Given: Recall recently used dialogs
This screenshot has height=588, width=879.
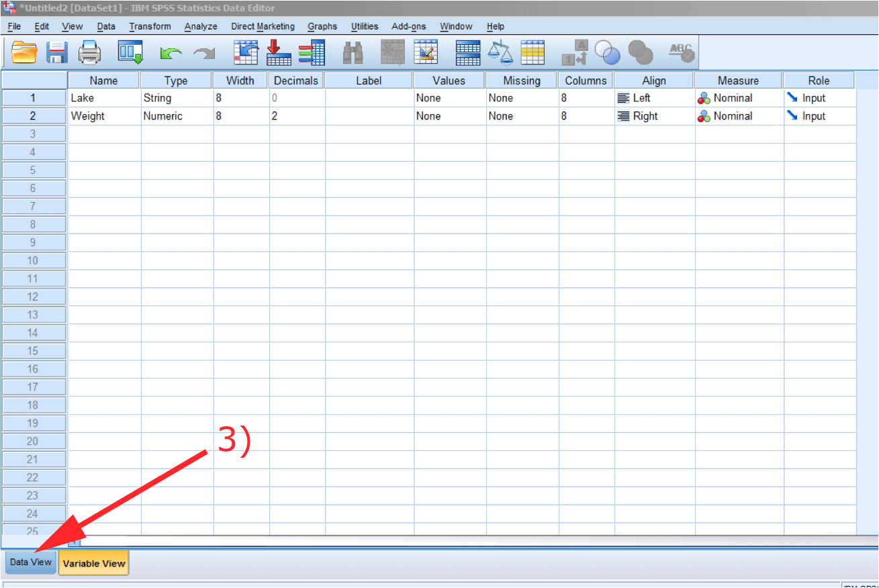Looking at the screenshot, I should coord(130,52).
